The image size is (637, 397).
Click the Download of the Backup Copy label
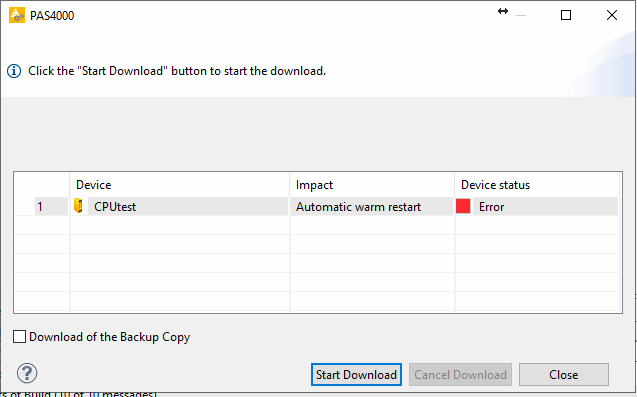[x=110, y=337]
